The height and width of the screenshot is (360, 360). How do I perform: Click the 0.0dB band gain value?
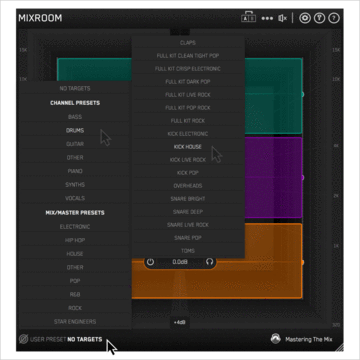click(180, 262)
